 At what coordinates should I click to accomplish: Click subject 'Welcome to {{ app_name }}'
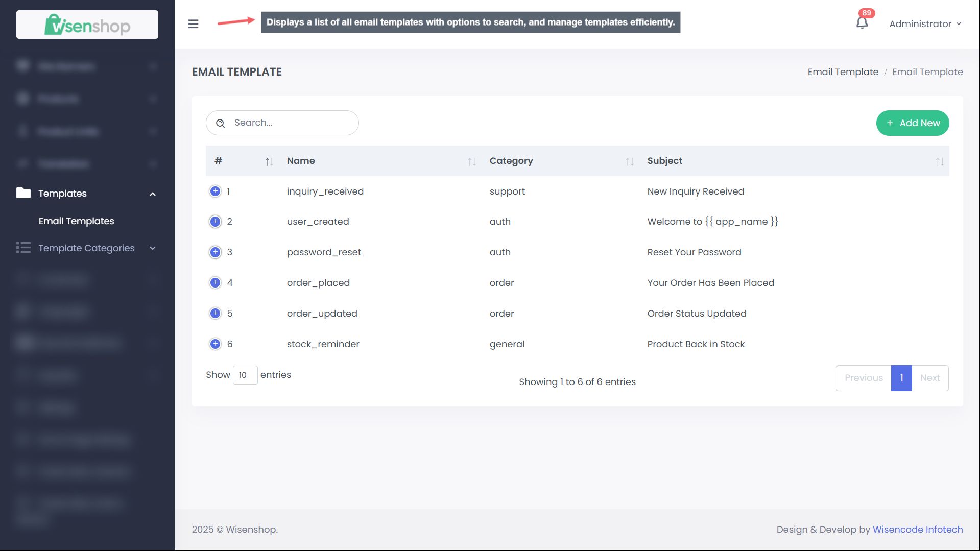pos(712,222)
